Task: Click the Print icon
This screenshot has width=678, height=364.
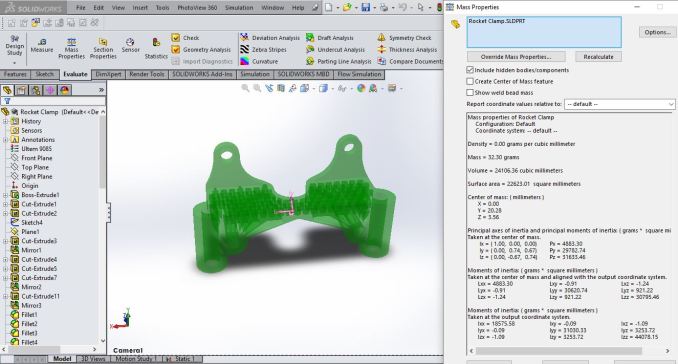Action: [x=384, y=7]
